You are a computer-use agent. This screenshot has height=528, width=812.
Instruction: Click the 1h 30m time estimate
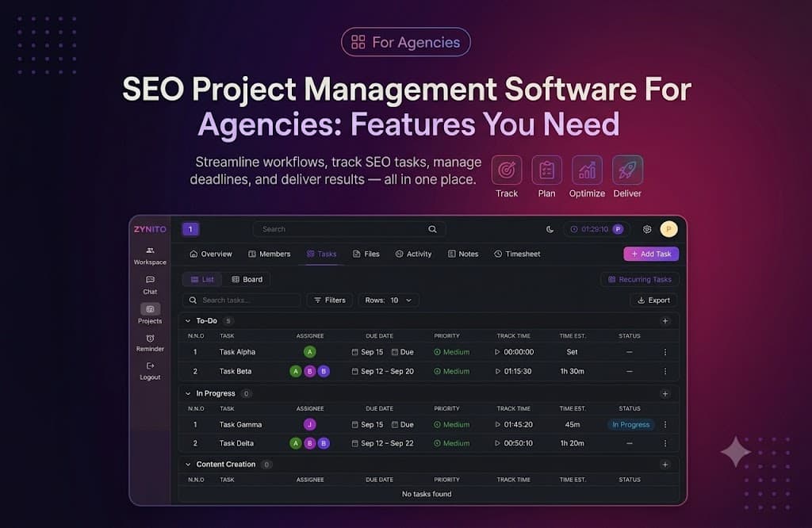(x=572, y=371)
